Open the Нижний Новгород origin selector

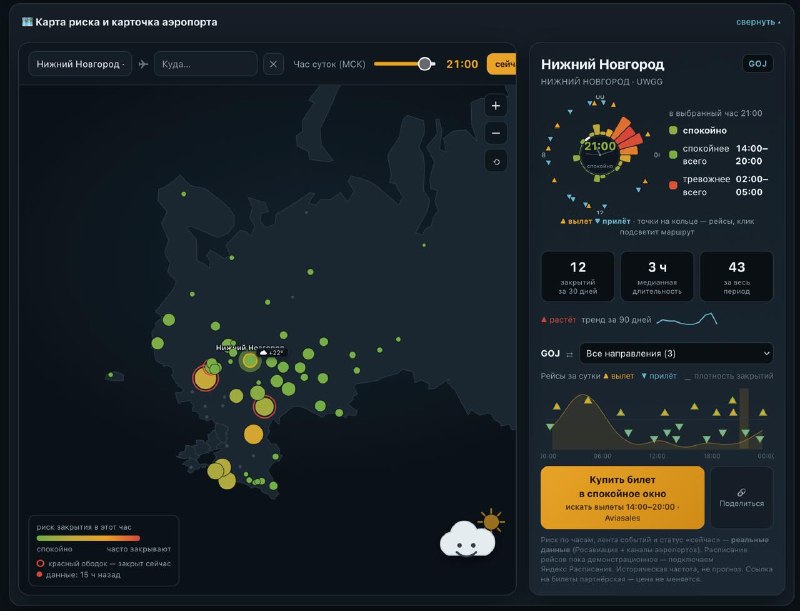tap(80, 64)
